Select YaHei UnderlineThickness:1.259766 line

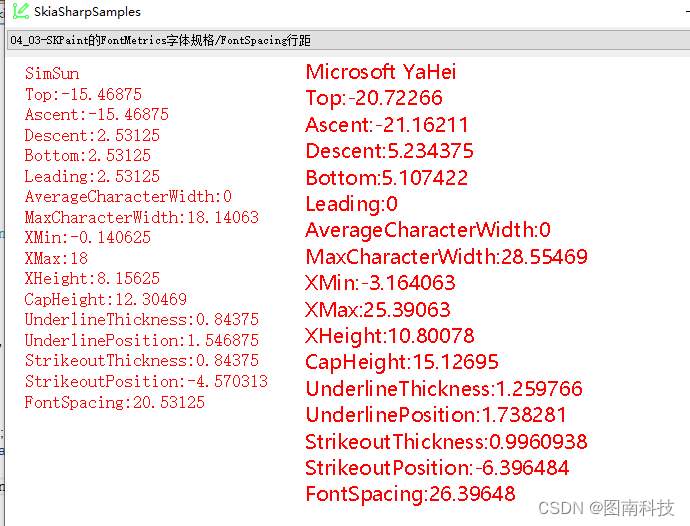444,389
